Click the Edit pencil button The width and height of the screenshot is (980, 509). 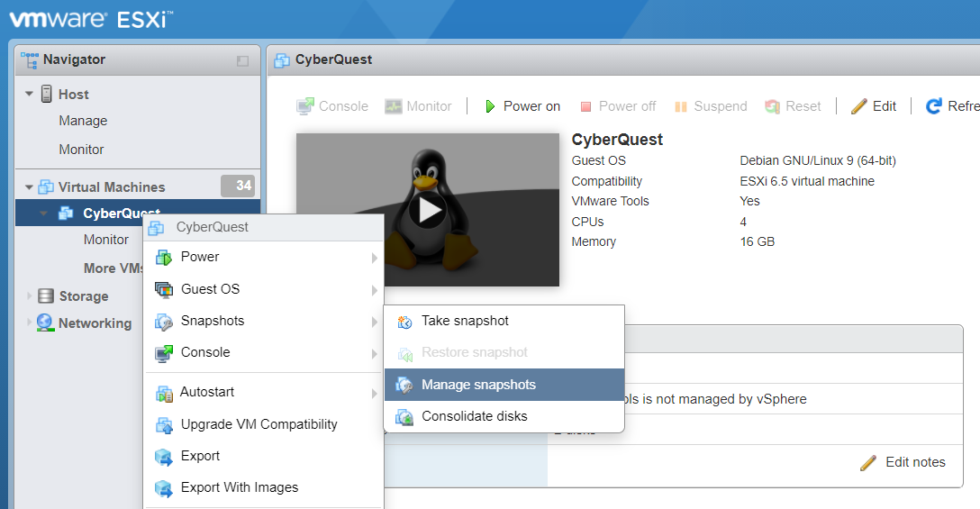coord(873,106)
